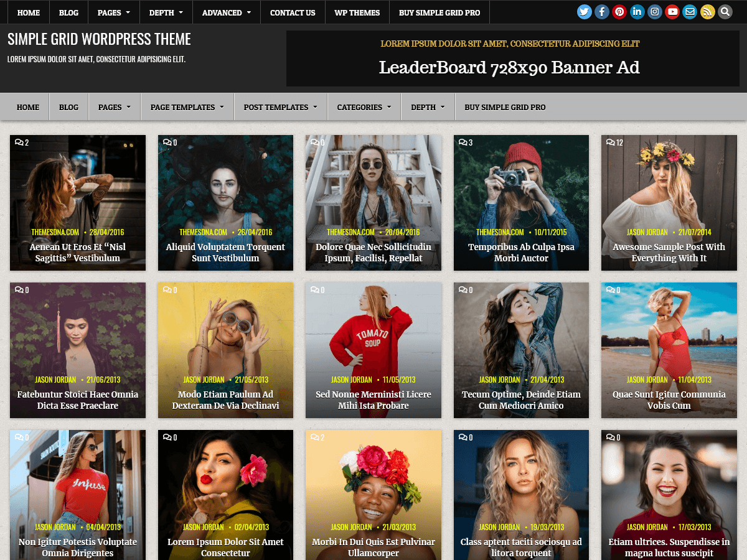Click the LeaderBoard 728x90 banner ad
Image resolution: width=747 pixels, height=560 pixels.
click(x=509, y=67)
